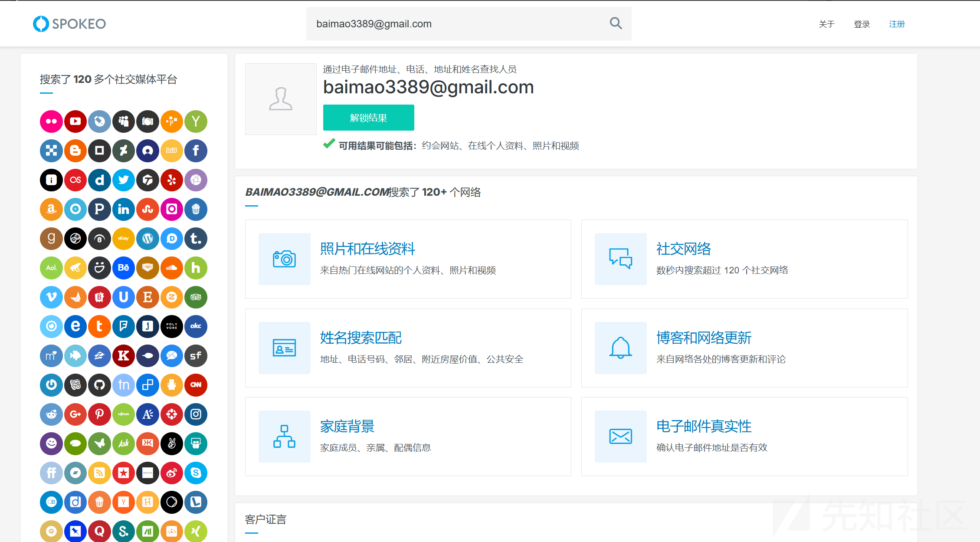Click the red Google+ icon
The height and width of the screenshot is (542, 980).
click(75, 414)
